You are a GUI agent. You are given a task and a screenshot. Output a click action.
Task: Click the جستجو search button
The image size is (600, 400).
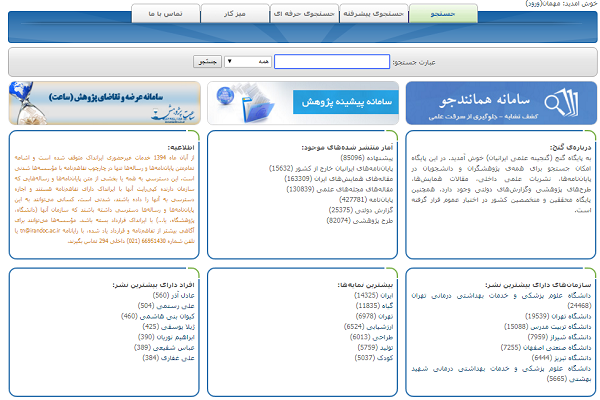tap(207, 62)
